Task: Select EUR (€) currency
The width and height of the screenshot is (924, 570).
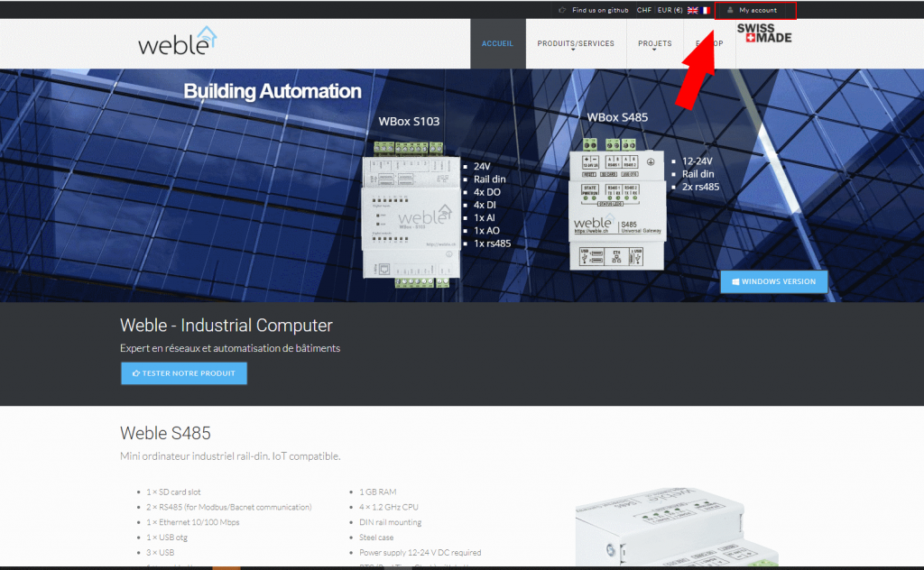Action: pos(670,10)
